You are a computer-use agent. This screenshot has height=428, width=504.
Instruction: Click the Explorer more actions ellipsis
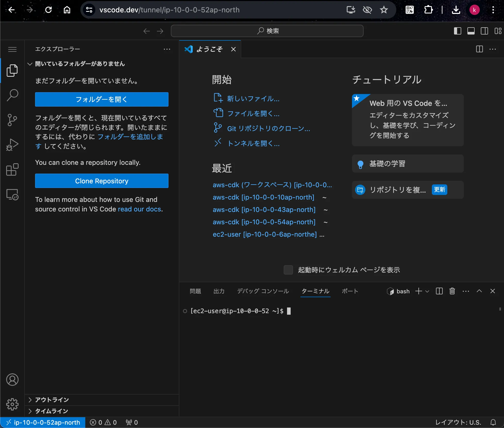167,49
